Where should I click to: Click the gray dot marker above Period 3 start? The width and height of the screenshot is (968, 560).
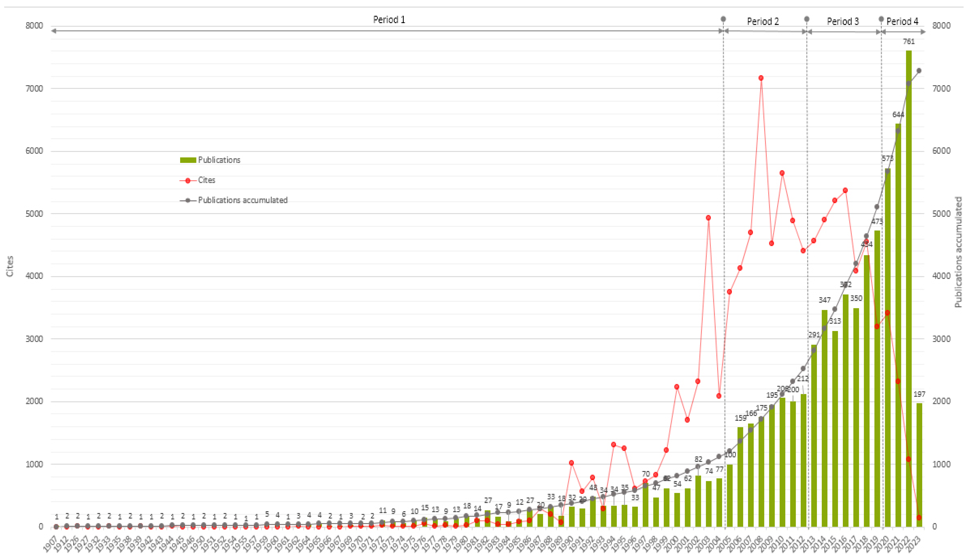[x=807, y=19]
